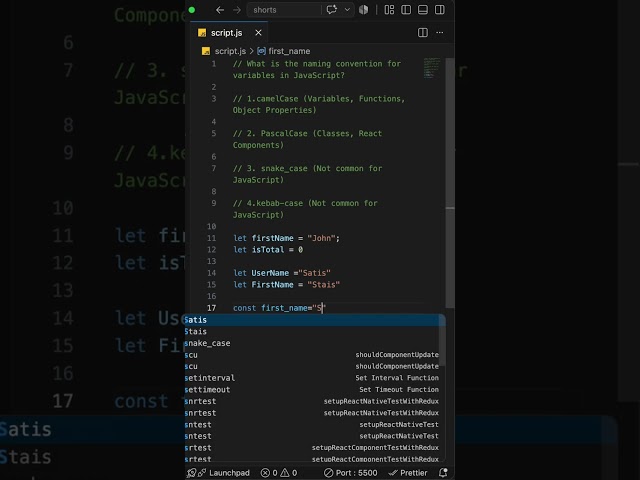Open the editor More Actions menu

point(440,33)
